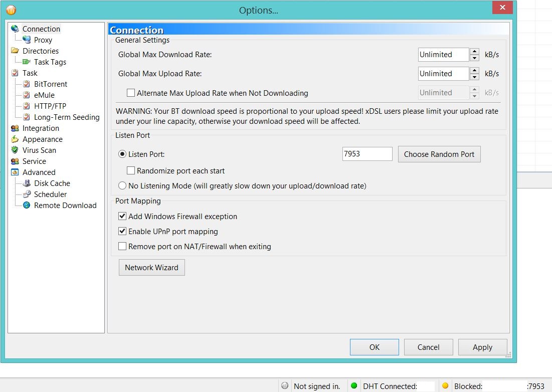Image resolution: width=552 pixels, height=392 pixels.
Task: Click the Listen Port number field
Action: 366,154
